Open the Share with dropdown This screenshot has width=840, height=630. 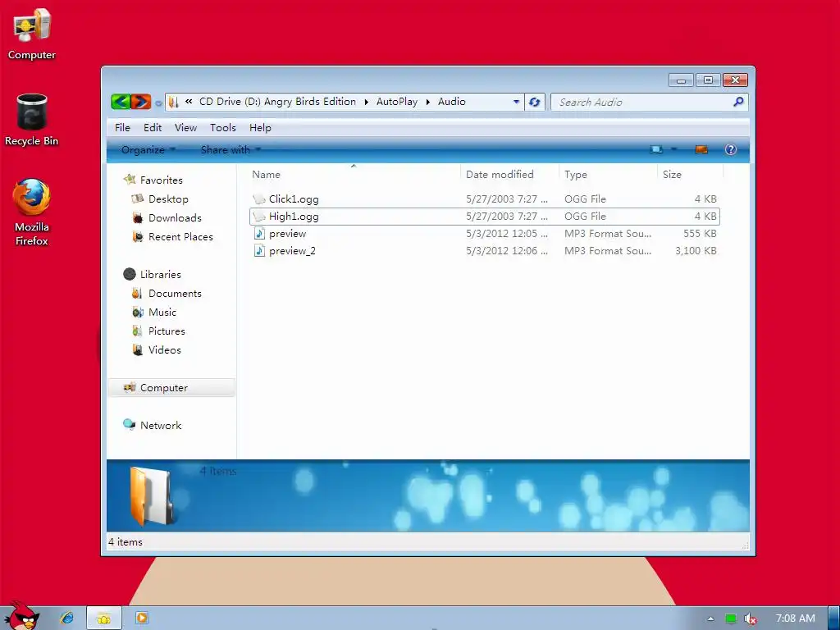[231, 150]
